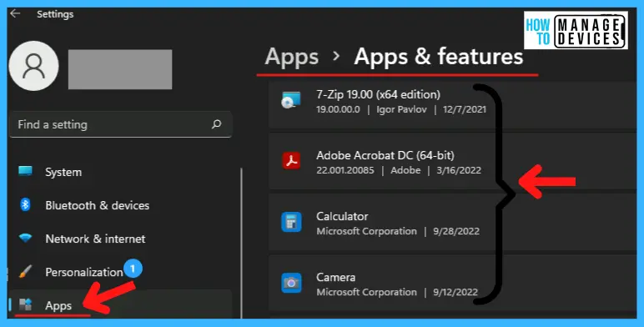Click the back arrow in Settings
Image resolution: width=644 pixels, height=327 pixels.
15,13
